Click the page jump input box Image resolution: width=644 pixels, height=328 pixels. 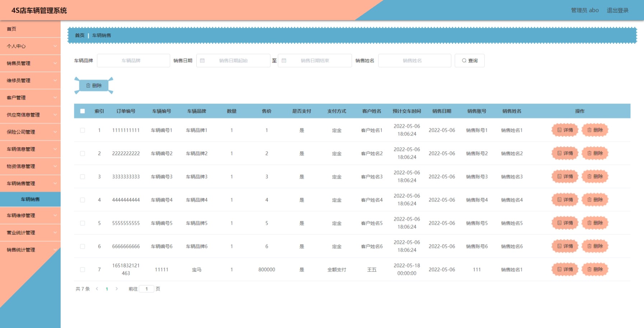coord(146,289)
